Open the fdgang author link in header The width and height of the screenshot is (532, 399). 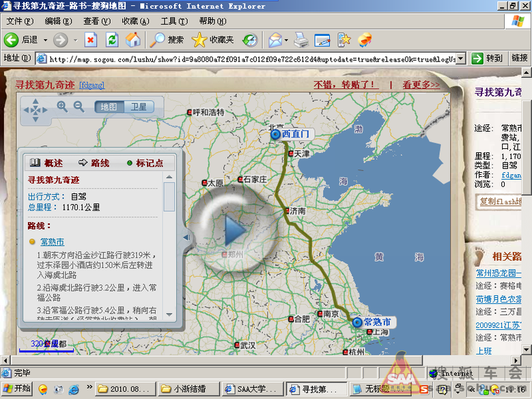pos(92,85)
